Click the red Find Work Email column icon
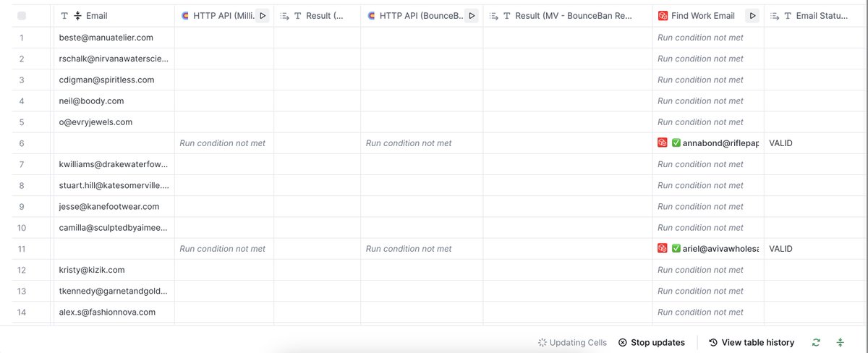Screen dimensions: 868x353 663,15
